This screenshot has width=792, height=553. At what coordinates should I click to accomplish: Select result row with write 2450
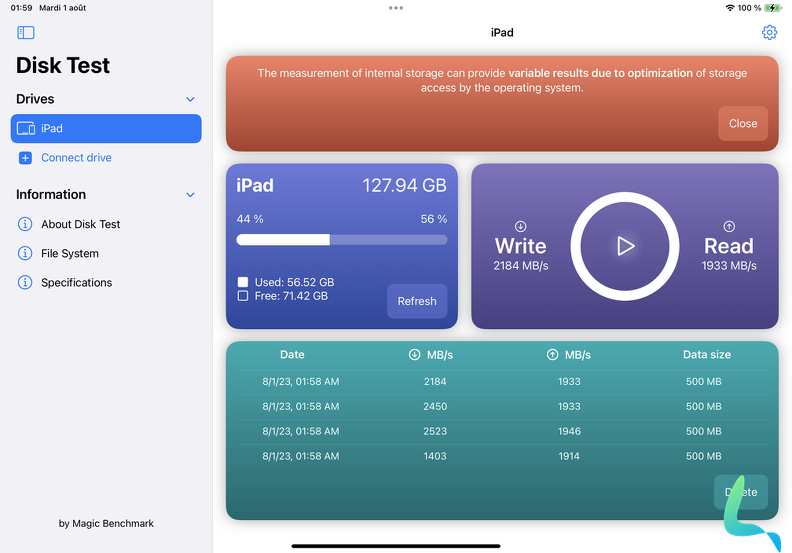click(502, 407)
